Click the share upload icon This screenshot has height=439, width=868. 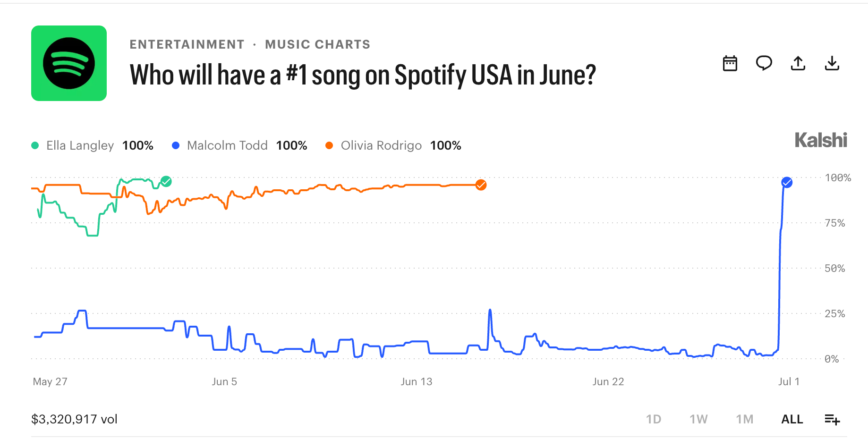click(798, 63)
